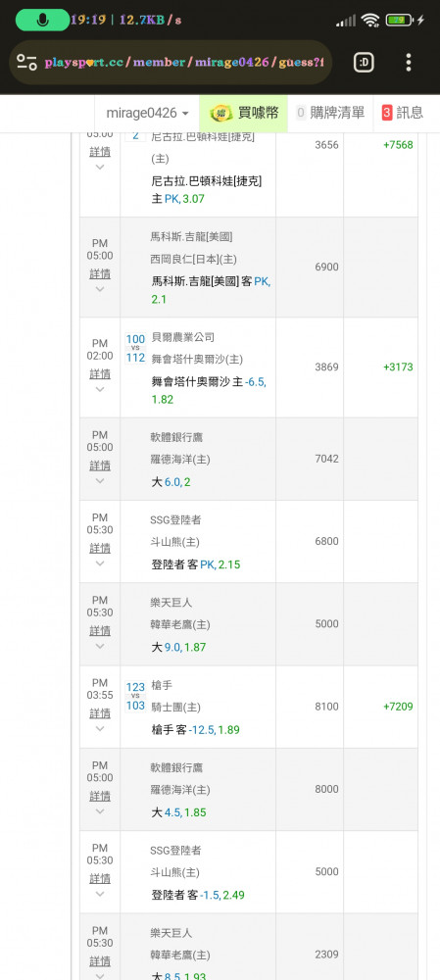Viewport: 440px width, 980px height.
Task: Open browser tab switcher icon
Action: [364, 62]
